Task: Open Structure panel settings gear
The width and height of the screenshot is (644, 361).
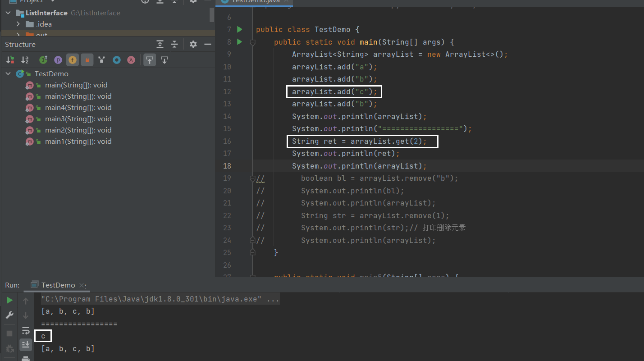Action: pyautogui.click(x=193, y=44)
